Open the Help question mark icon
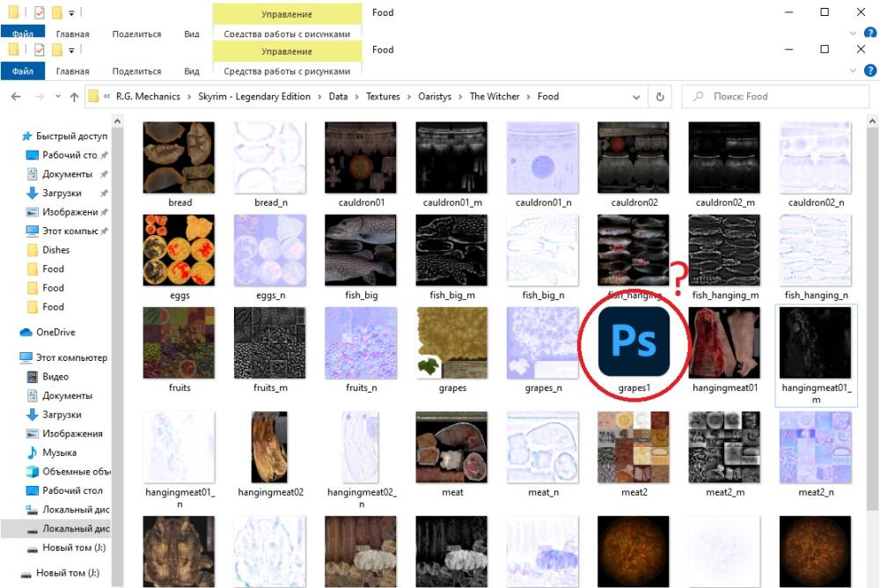The image size is (880, 588). (x=870, y=70)
